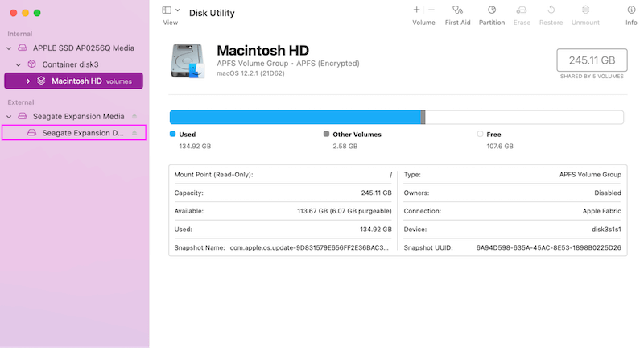Image resolution: width=644 pixels, height=348 pixels.
Task: Click the Available 113.67 GB value
Action: [x=345, y=211]
